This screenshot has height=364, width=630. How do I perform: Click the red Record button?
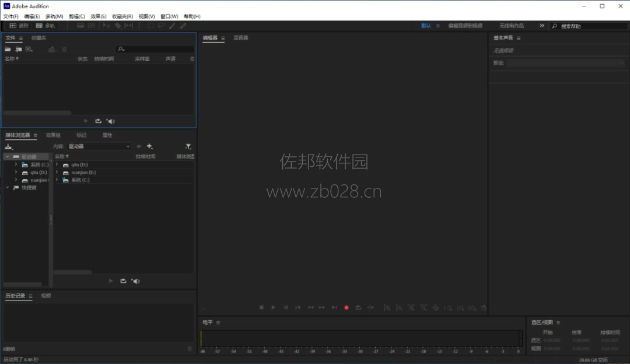(346, 308)
